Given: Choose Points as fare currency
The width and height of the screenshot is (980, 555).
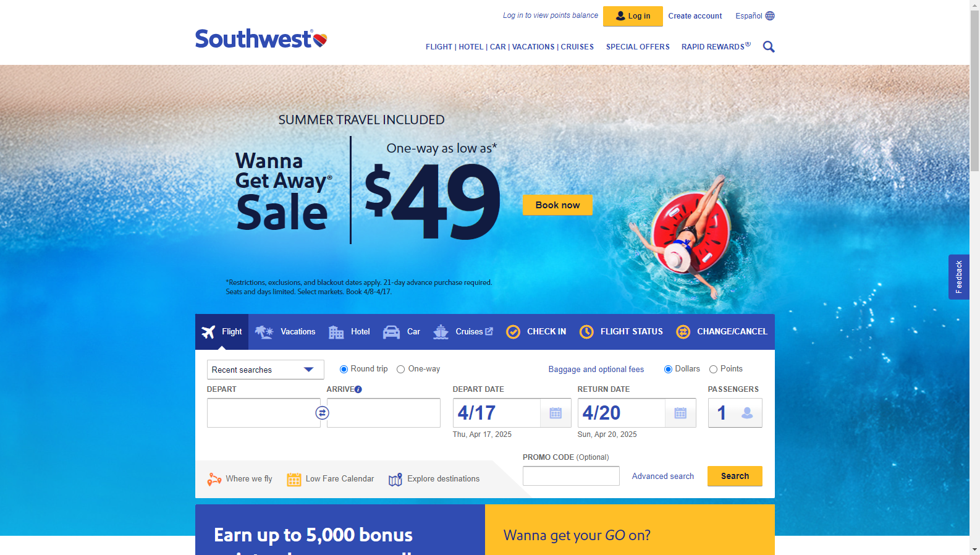Looking at the screenshot, I should [713, 370].
